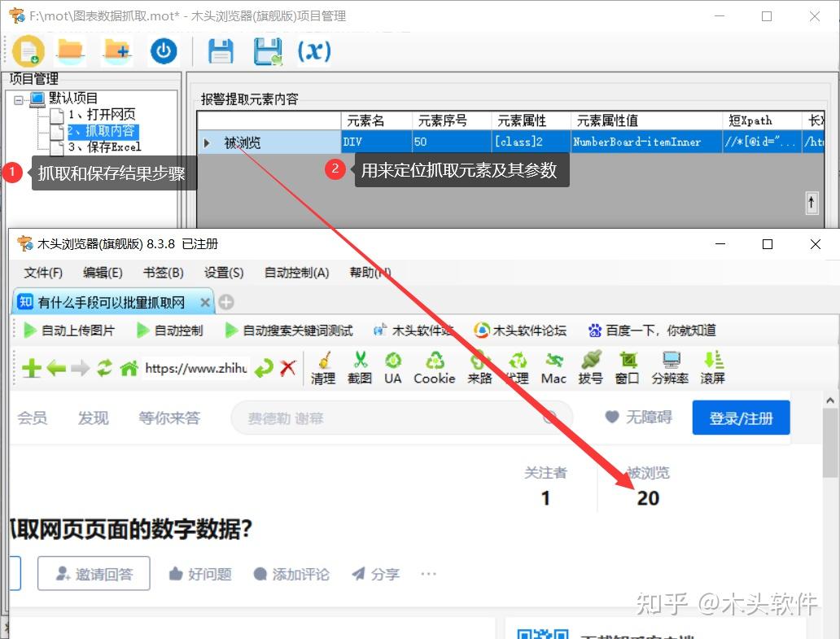Click the Zhihu search box 费德勒 谢幕
This screenshot has height=639, width=840.
coord(402,418)
